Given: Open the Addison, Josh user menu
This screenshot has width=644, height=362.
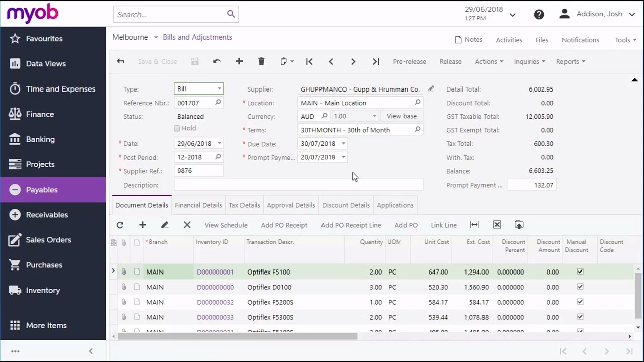Looking at the screenshot, I should (x=597, y=14).
